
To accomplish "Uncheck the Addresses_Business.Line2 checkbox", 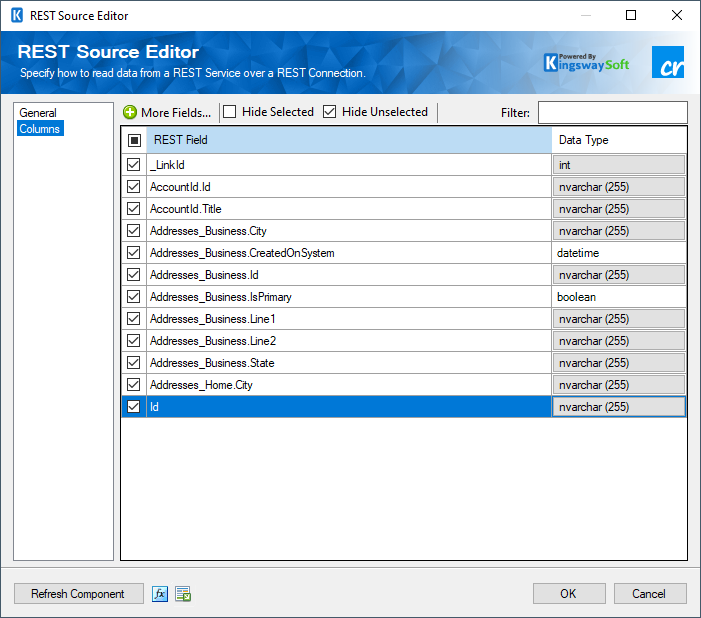I will coord(133,341).
